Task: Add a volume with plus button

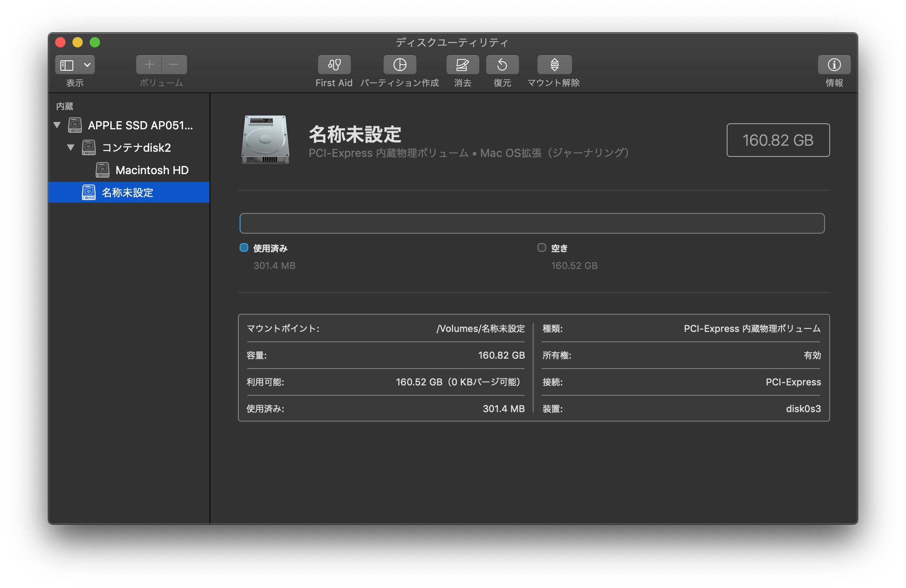Action: point(149,65)
